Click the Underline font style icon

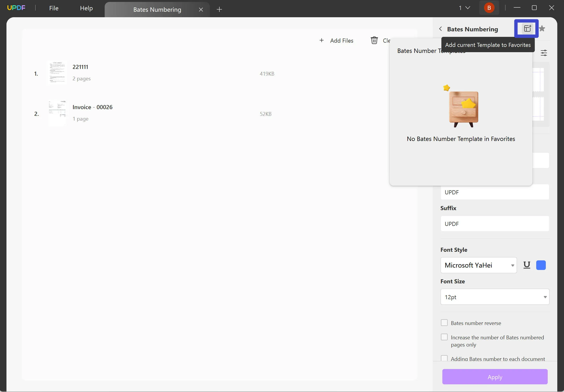527,265
